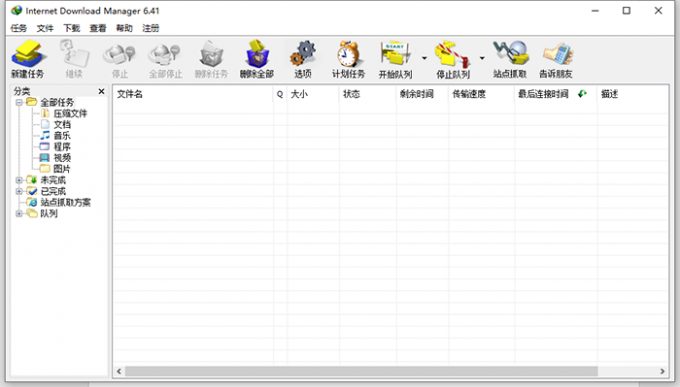The image size is (680, 387).
Task: Click the 告诉朋友 (tell a friend) icon
Action: click(556, 59)
